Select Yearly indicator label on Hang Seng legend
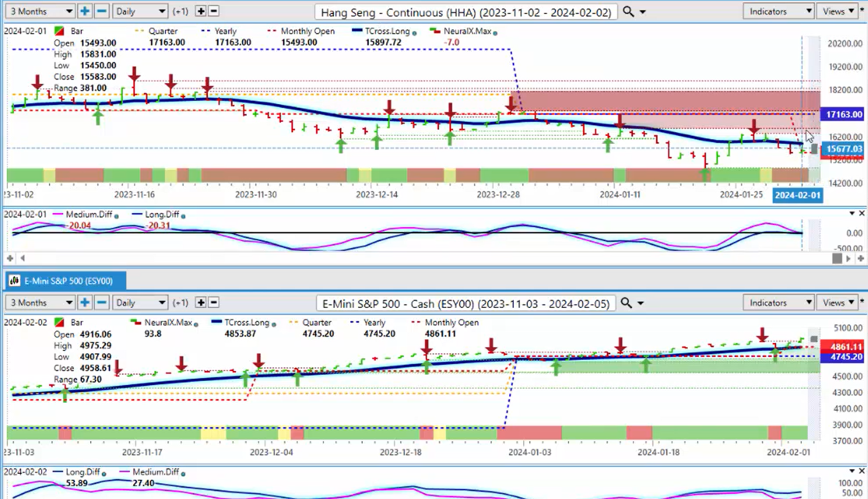Image resolution: width=868 pixels, height=499 pixels. click(226, 31)
